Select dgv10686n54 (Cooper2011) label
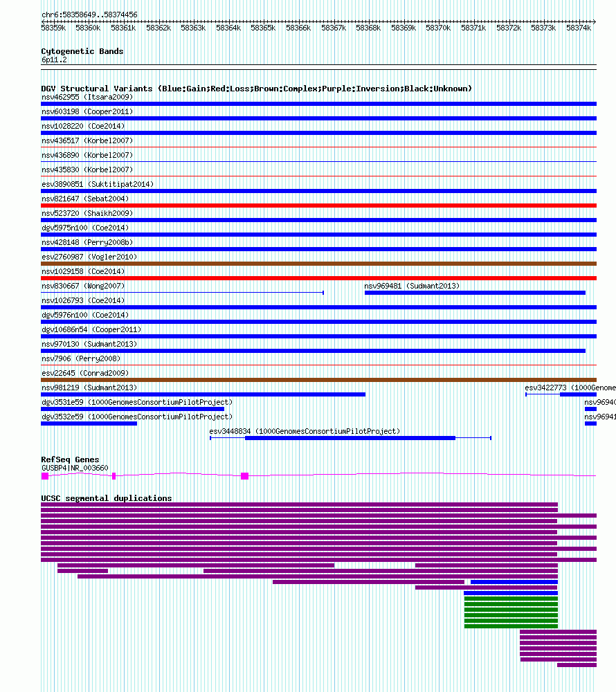The height and width of the screenshot is (692, 616). coord(91,330)
